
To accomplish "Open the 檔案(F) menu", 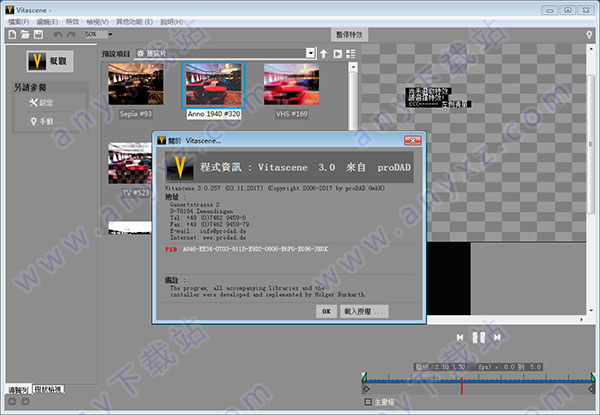I will pos(18,22).
